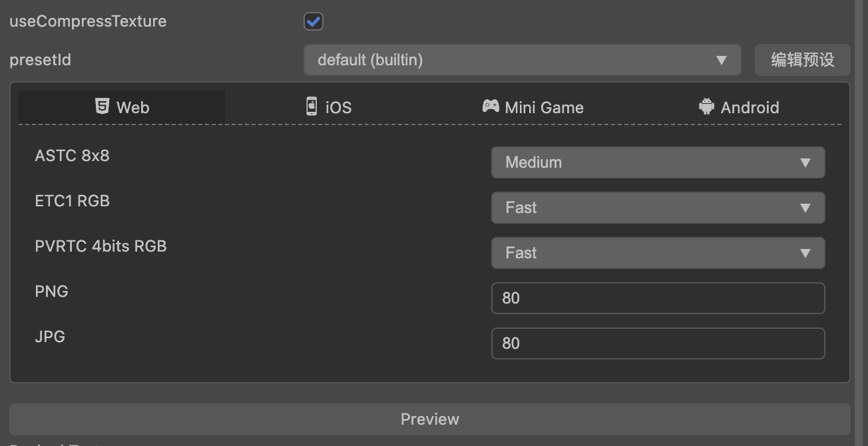Click the 编辑预设 button
868x446 pixels.
coord(802,60)
